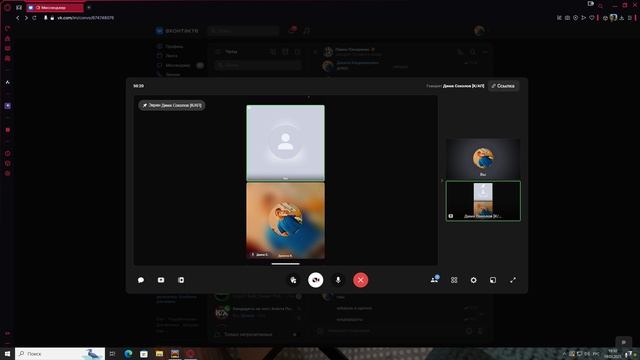Open the browser downloads icon
Screen dimensions: 640x360
[622, 18]
